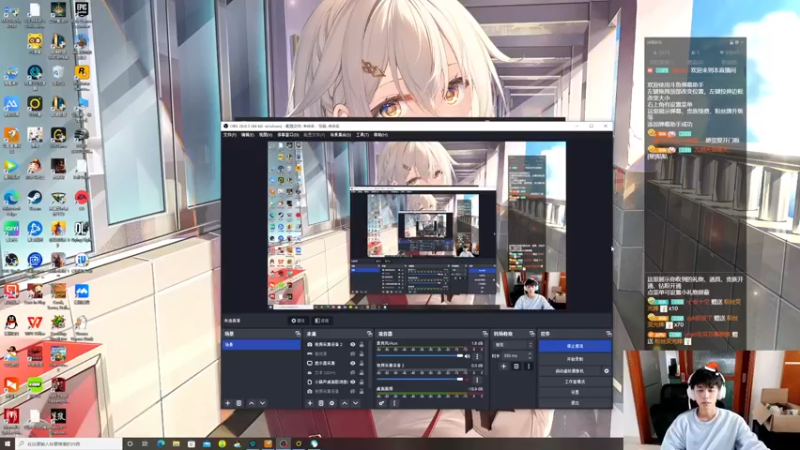Select the highlighted scene in the Scenes list
This screenshot has height=450, width=800.
click(262, 345)
